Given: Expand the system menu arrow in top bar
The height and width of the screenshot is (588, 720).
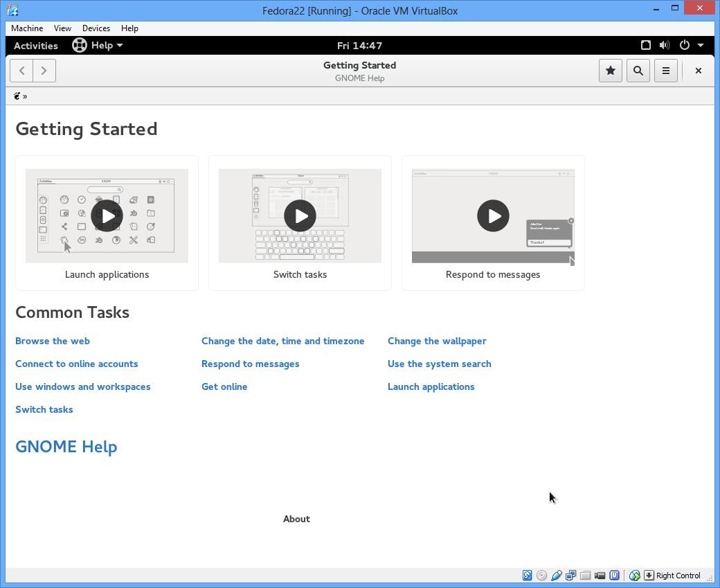Looking at the screenshot, I should click(701, 45).
